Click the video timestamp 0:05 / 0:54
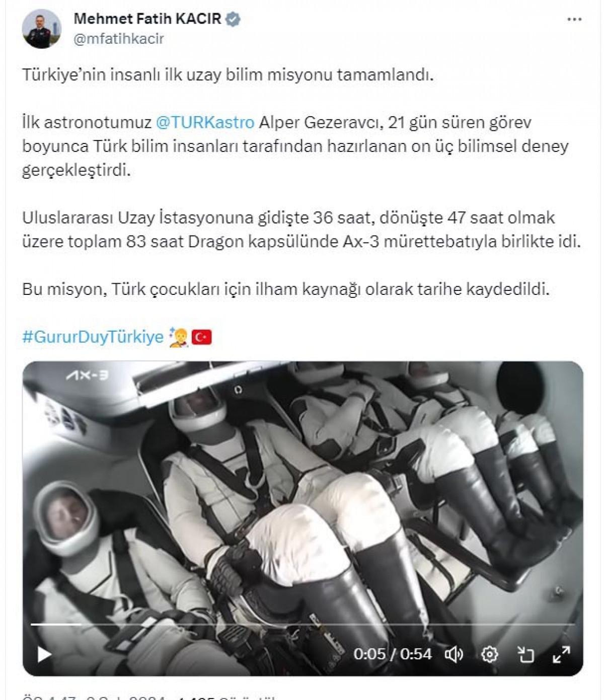The height and width of the screenshot is (700, 604). click(393, 654)
